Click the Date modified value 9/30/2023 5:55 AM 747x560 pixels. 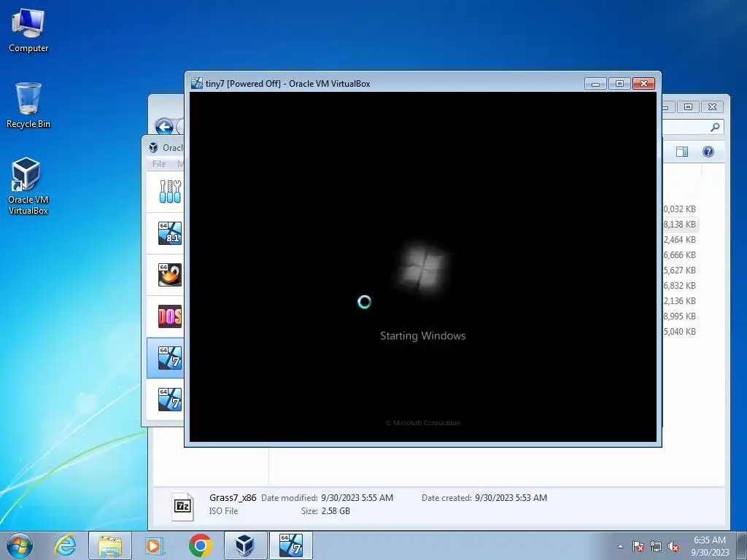coord(357,497)
